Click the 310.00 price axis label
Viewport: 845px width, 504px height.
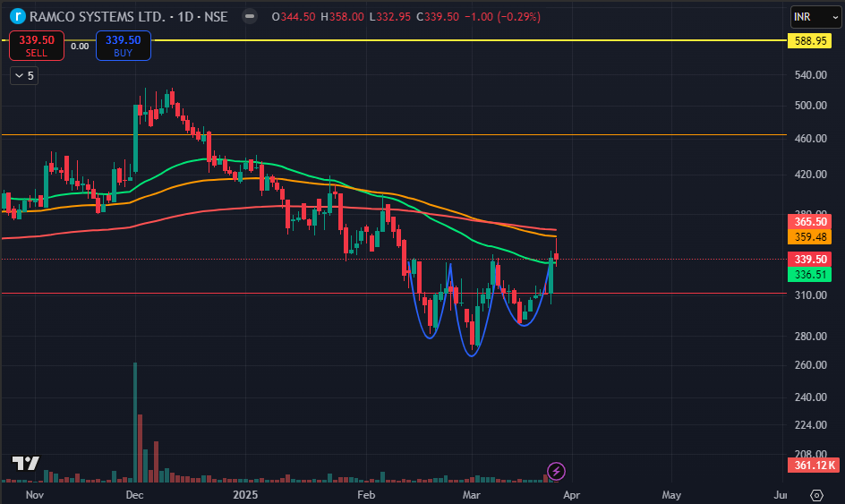point(810,295)
